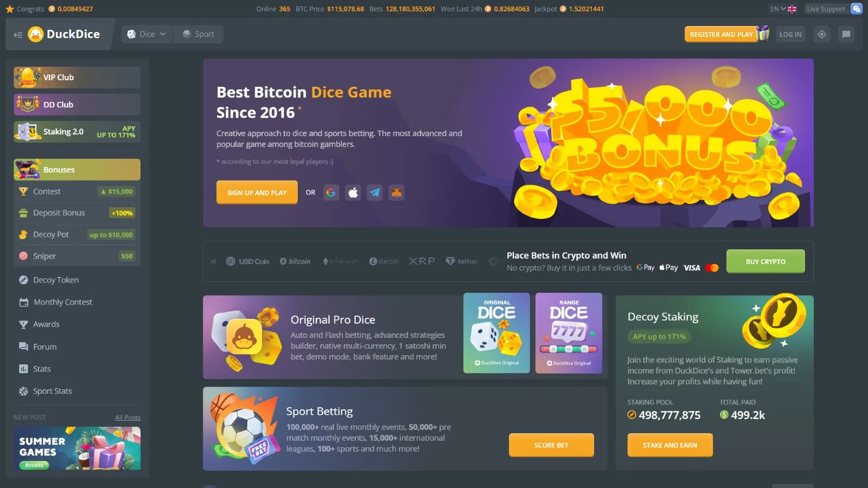
Task: Switch to the Sport tab
Action: 198,34
